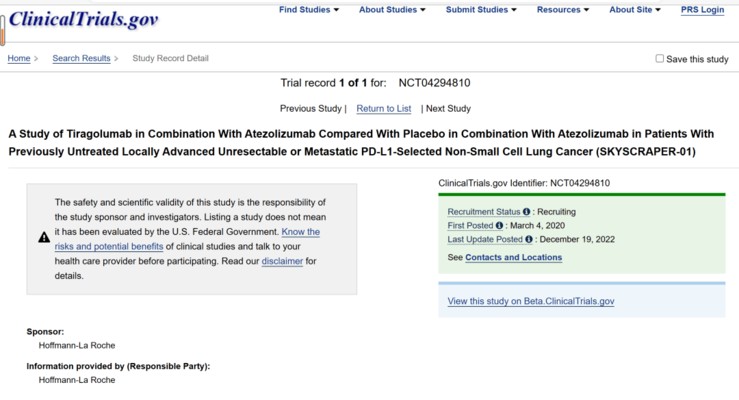
Task: Click Know the risks and potential benefits link
Action: pos(188,239)
